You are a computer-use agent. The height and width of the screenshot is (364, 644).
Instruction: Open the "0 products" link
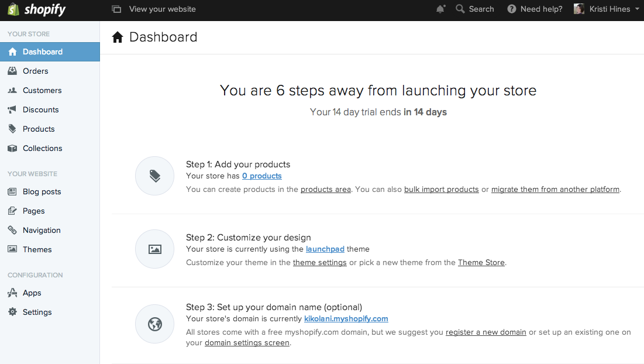pyautogui.click(x=262, y=176)
